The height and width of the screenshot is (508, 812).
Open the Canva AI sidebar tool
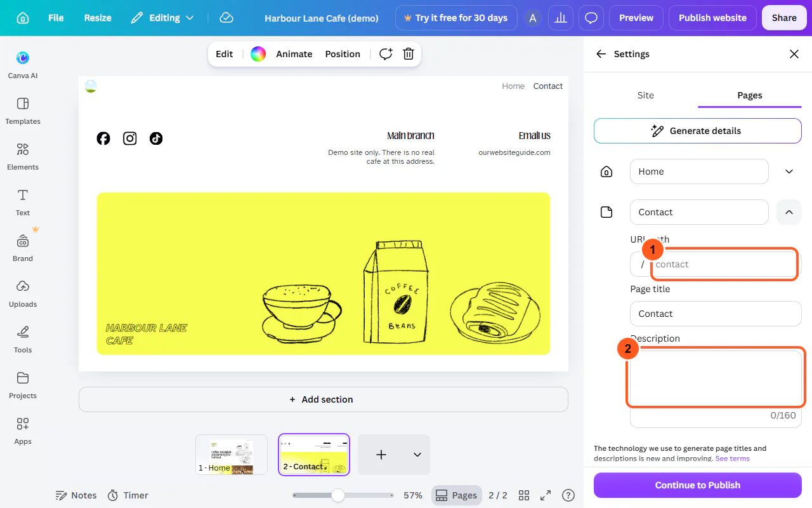point(23,65)
